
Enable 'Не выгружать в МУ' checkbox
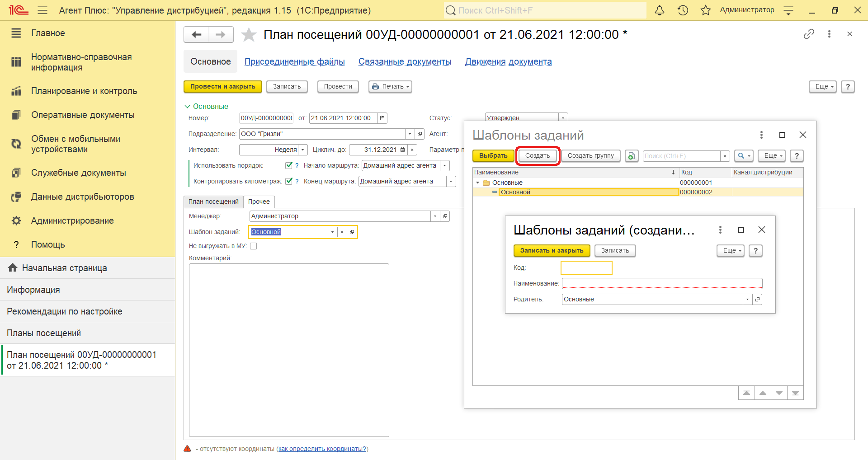254,246
